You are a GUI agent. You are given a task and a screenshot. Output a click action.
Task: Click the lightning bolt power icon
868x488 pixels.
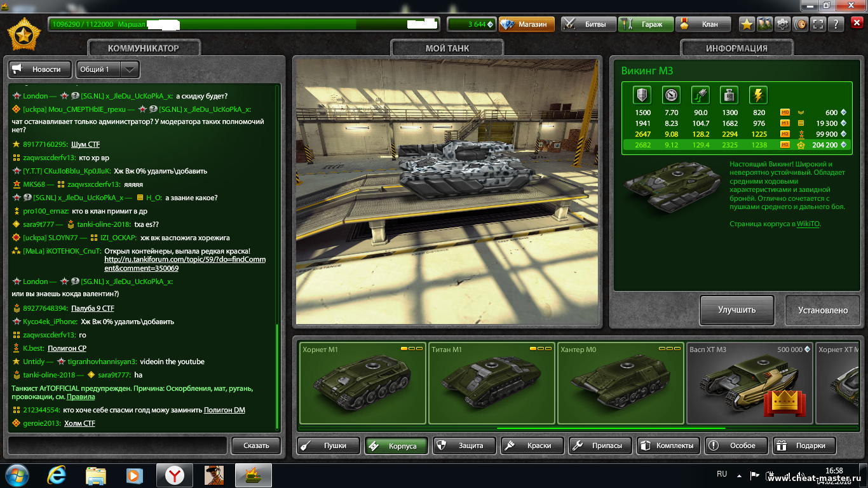click(758, 95)
